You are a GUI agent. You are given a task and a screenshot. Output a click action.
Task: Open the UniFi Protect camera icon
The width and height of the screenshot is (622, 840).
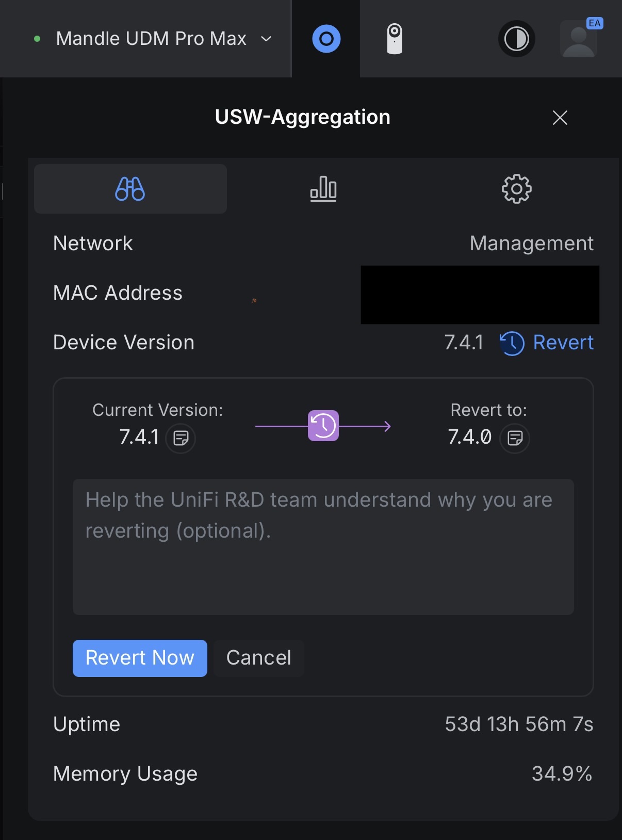(395, 39)
